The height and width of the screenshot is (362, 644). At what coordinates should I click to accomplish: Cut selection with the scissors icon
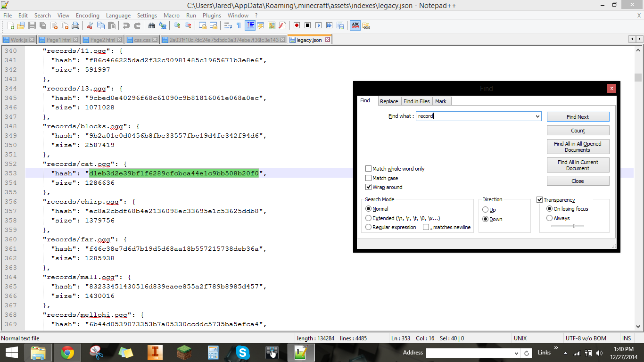pos(90,25)
